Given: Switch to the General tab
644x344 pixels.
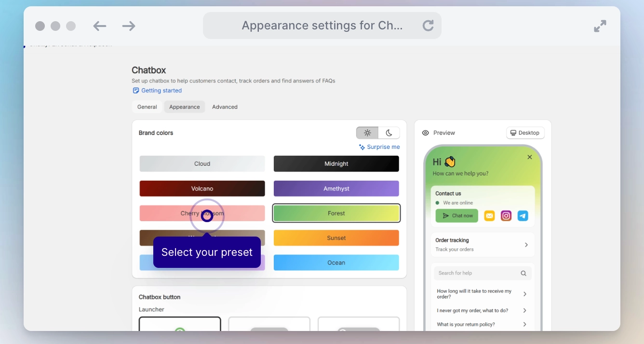Looking at the screenshot, I should [x=147, y=107].
